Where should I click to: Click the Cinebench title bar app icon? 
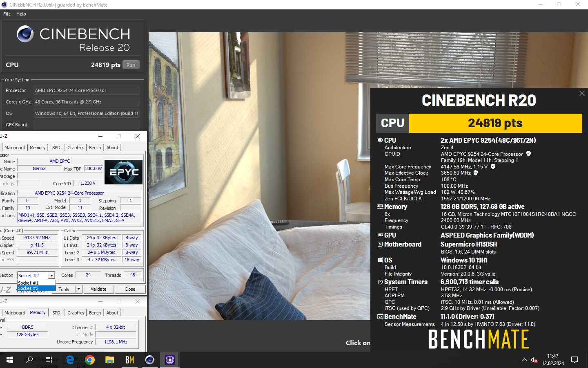tap(4, 4)
